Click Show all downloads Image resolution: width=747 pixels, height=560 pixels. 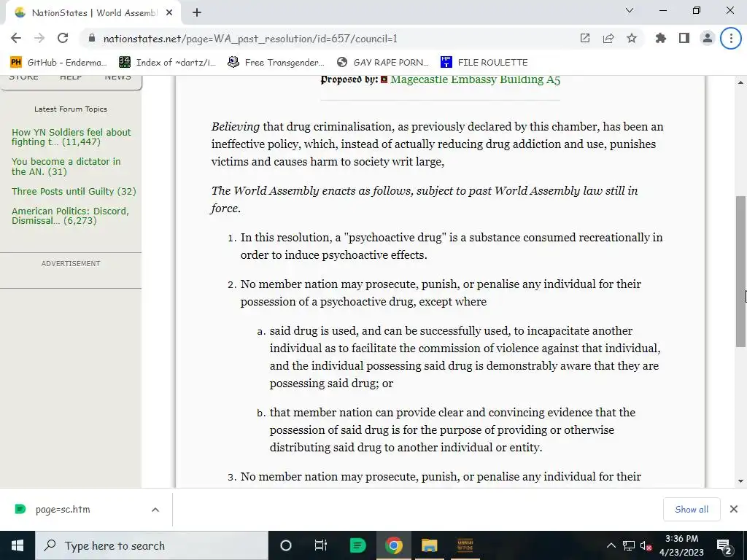[692, 510]
